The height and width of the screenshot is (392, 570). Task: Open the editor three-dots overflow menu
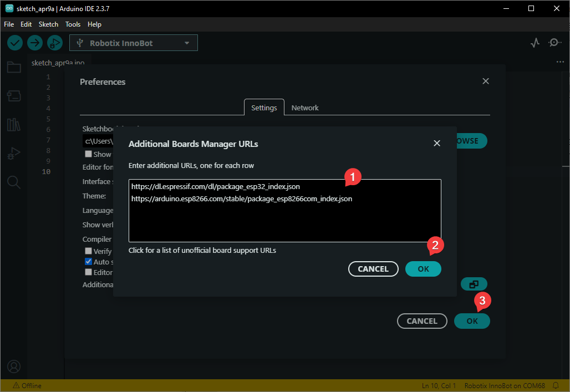pos(560,63)
